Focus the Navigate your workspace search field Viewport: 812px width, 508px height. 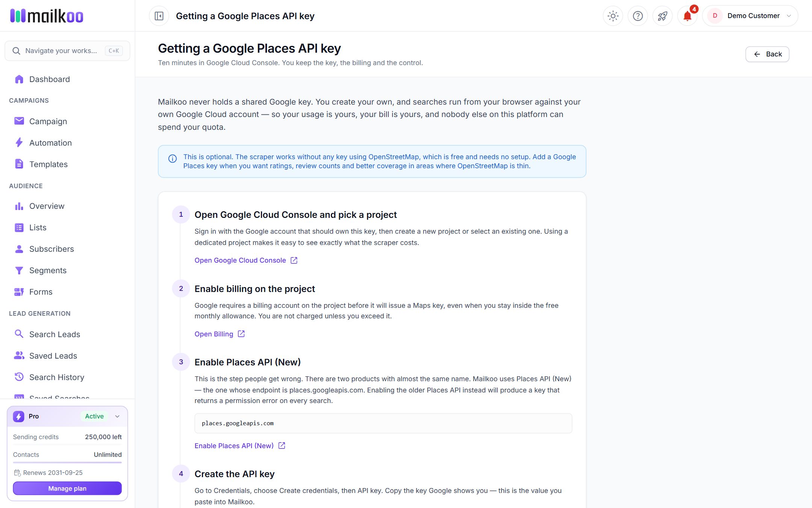tap(67, 51)
